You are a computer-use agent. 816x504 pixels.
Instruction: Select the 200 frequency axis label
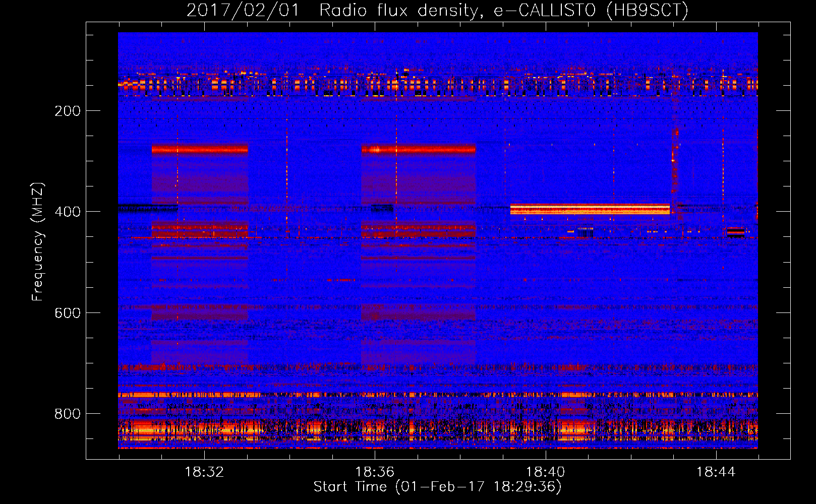(68, 111)
